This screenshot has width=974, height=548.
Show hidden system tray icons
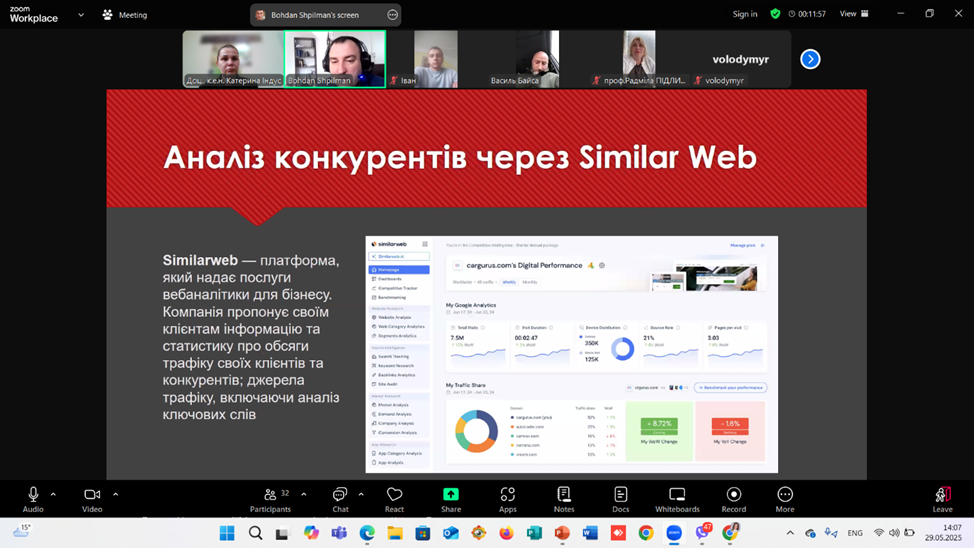(790, 533)
